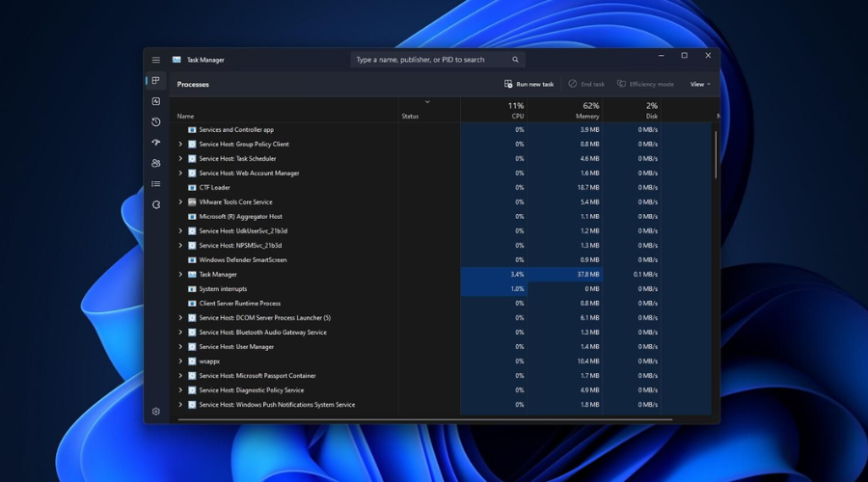
Task: Expand Service Host: NPSMSvc_21b3d
Action: point(180,246)
